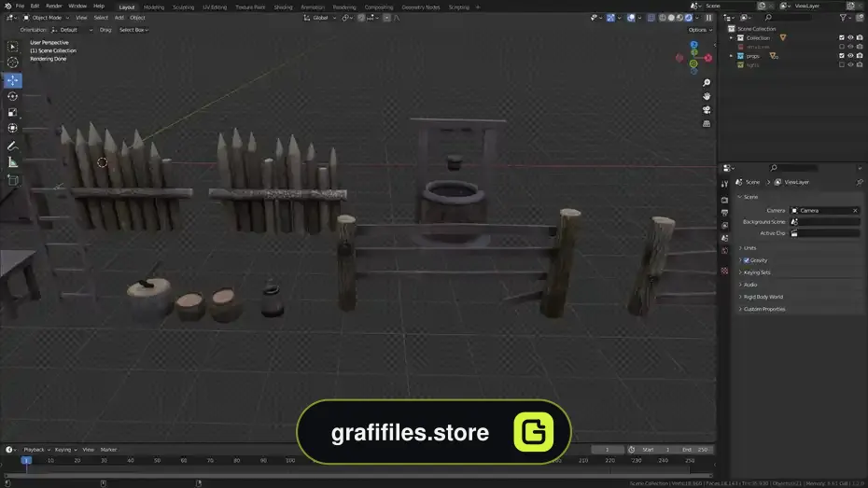Expand the Units panel
Screen dimensions: 868x488
(x=749, y=248)
